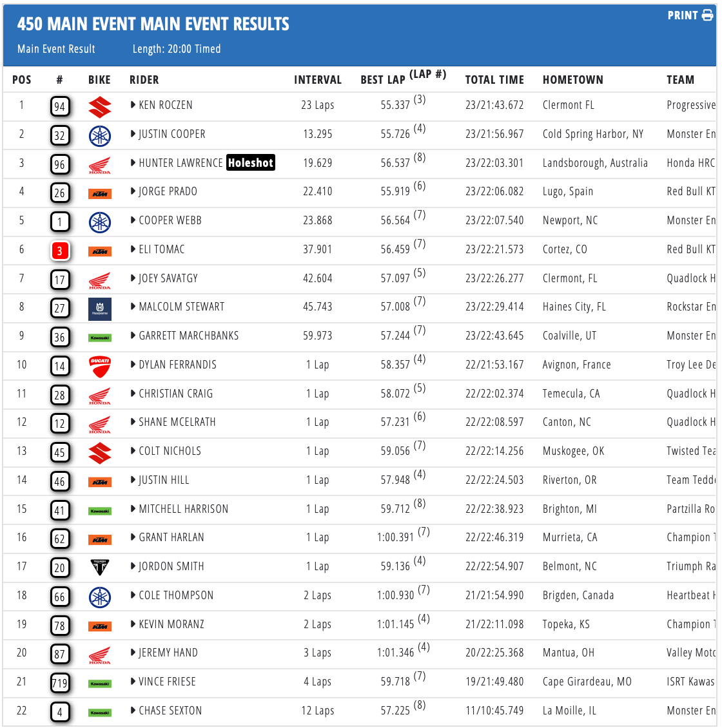Expand Chase Sexton's row using the triangle
Screen dimensions: 722x728
click(x=133, y=711)
